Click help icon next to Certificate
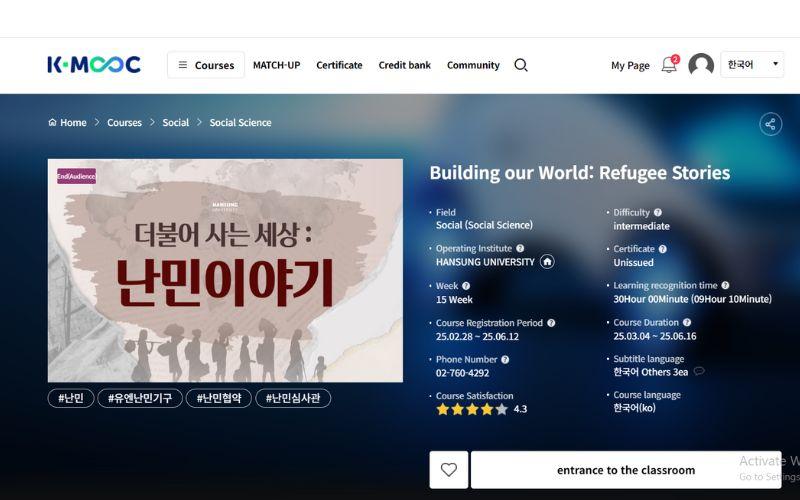The height and width of the screenshot is (500, 800). (x=662, y=249)
